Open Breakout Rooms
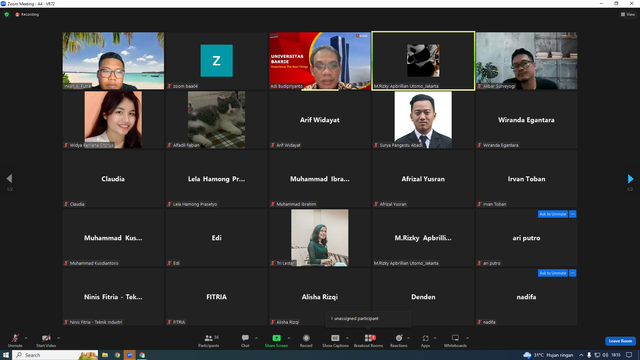Screen dimensions: 640x360 point(369,340)
